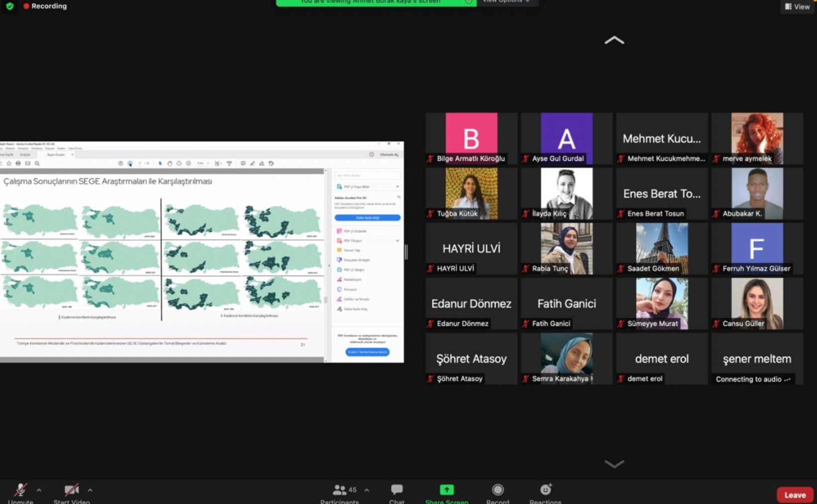The height and width of the screenshot is (504, 817).
Task: Select the şener meltem tile
Action: [757, 359]
